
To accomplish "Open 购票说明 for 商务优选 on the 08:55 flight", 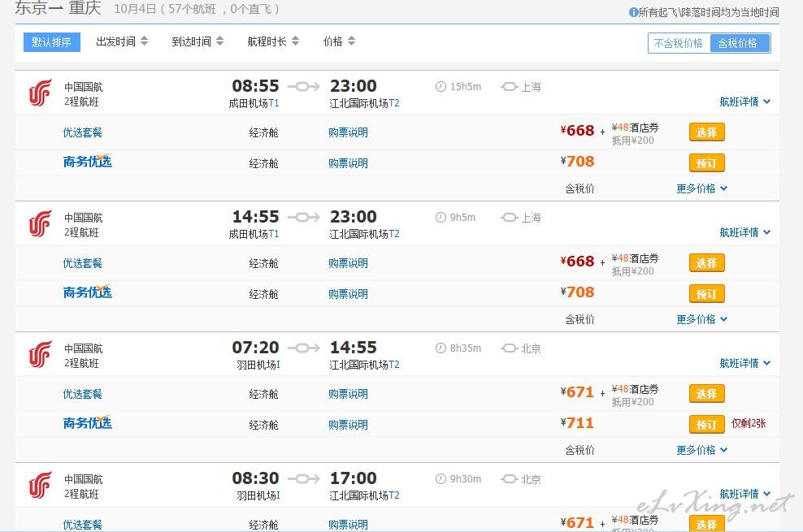I will [348, 163].
